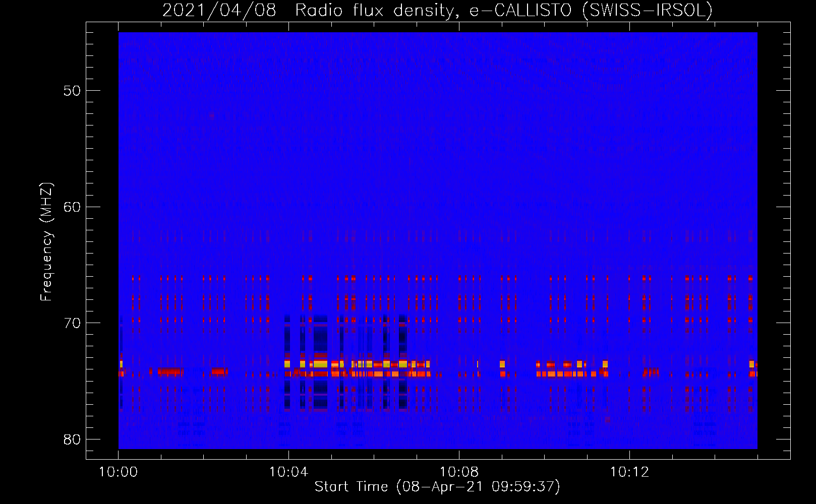This screenshot has width=816, height=504.
Task: Click the 10:04 time tick label
Action: (288, 472)
